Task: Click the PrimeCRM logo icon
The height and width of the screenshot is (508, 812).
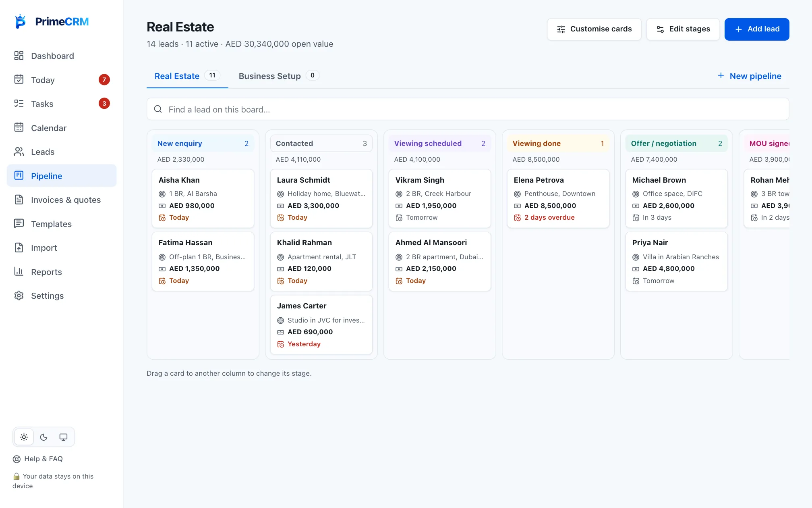Action: click(20, 21)
